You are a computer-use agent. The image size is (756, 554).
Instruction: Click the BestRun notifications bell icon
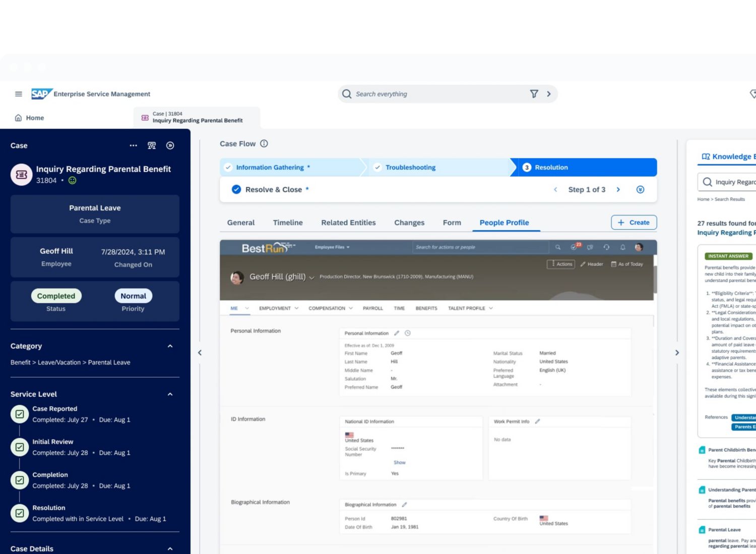coord(622,247)
